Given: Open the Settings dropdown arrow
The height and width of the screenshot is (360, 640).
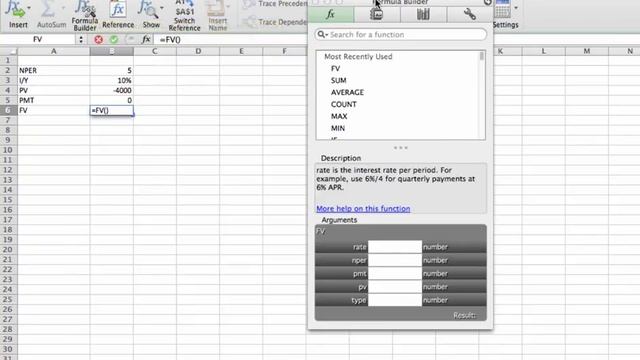Looking at the screenshot, I should tap(516, 8).
